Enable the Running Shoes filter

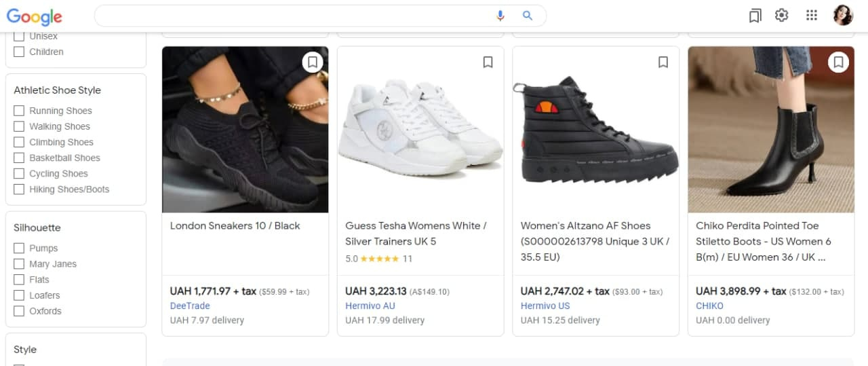tap(19, 111)
